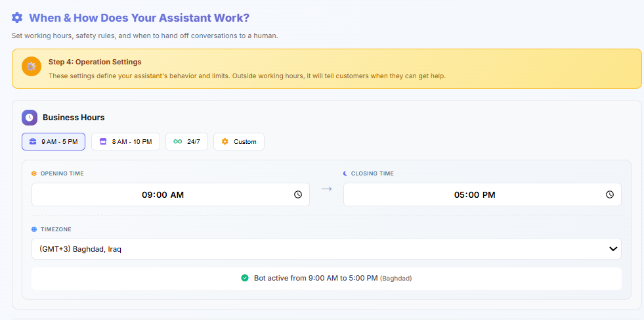Click the globe icon beside Timezone label

pos(34,229)
